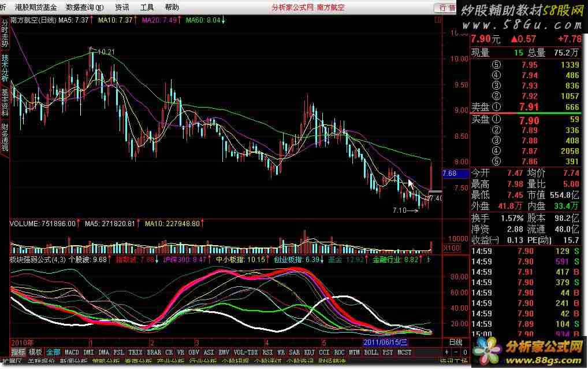The width and height of the screenshot is (588, 369).
Task: Show the VOL-TDX indicator
Action: [x=245, y=352]
